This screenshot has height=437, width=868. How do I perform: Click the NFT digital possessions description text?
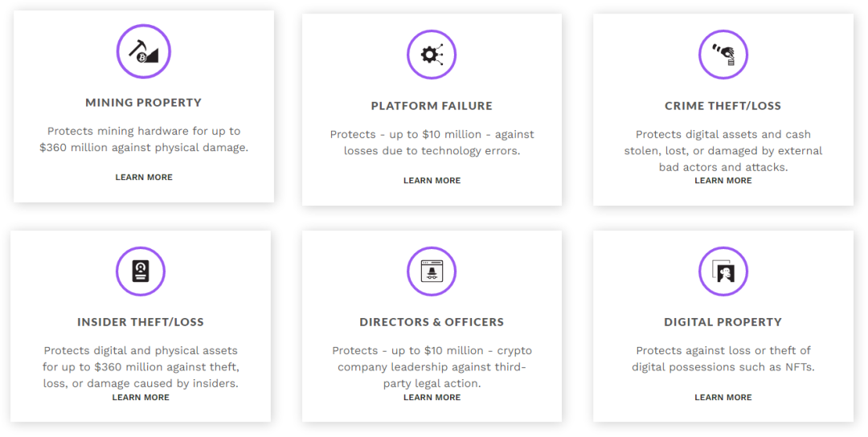723,359
